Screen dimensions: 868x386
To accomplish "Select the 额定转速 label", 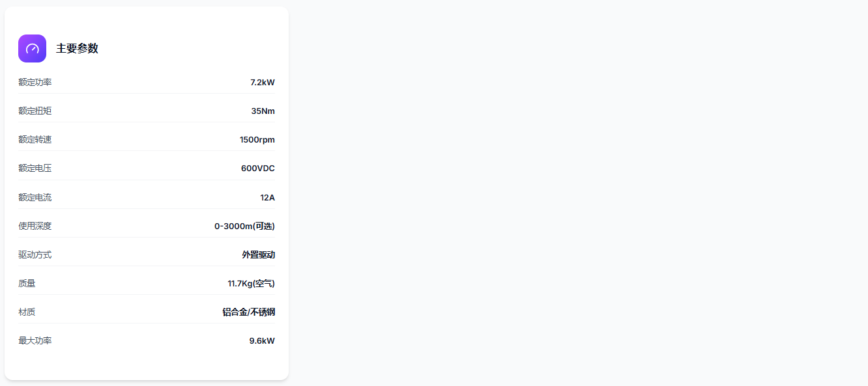I will tap(35, 140).
